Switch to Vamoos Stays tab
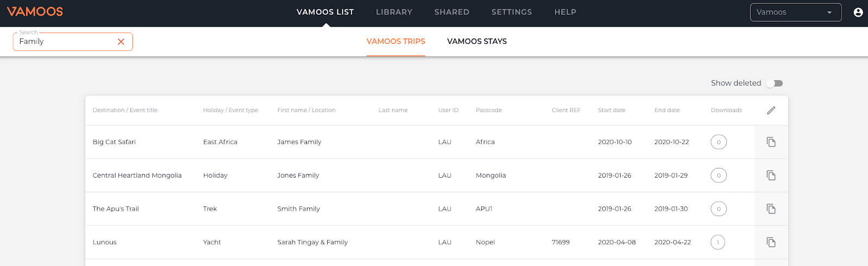 click(477, 41)
